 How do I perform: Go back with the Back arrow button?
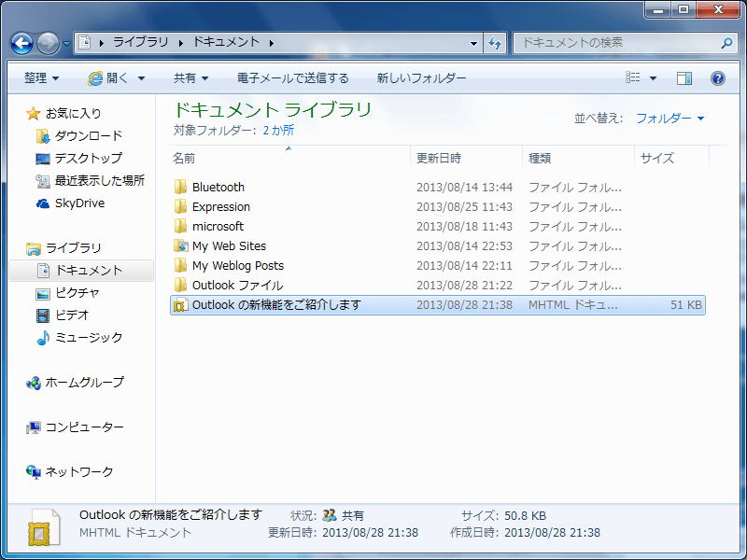[x=21, y=43]
